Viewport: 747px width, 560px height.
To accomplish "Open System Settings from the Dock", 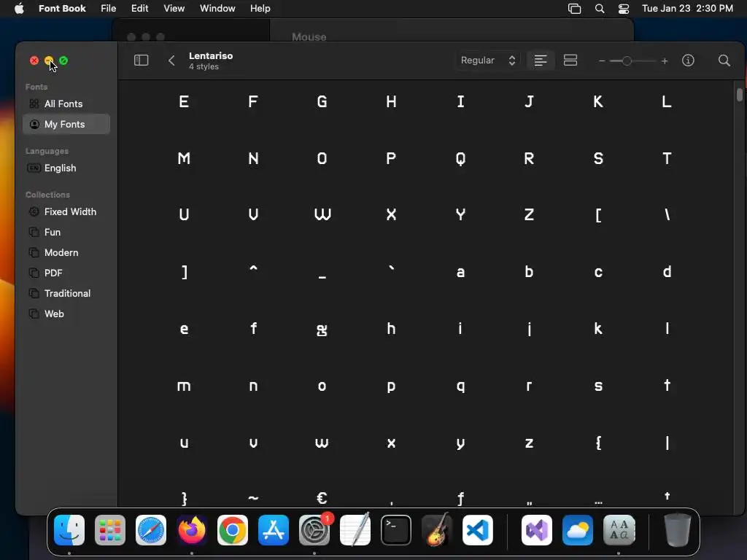I will pos(314,530).
